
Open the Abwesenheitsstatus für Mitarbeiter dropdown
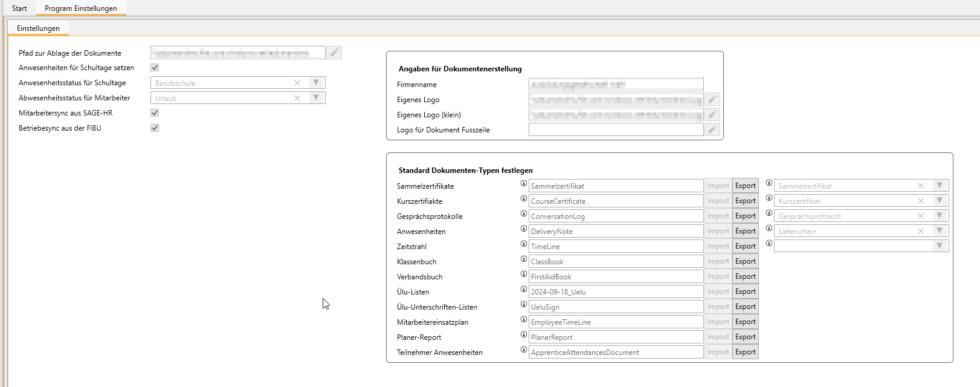tap(316, 98)
